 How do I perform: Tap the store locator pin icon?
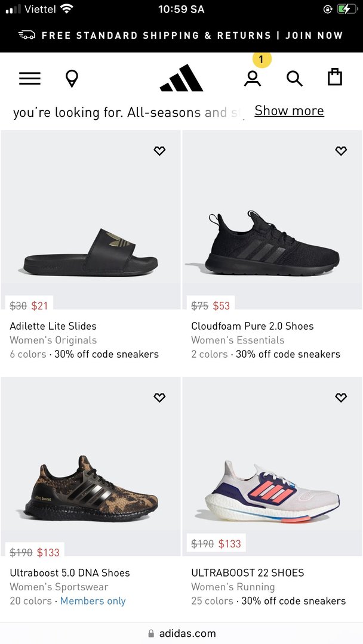72,79
